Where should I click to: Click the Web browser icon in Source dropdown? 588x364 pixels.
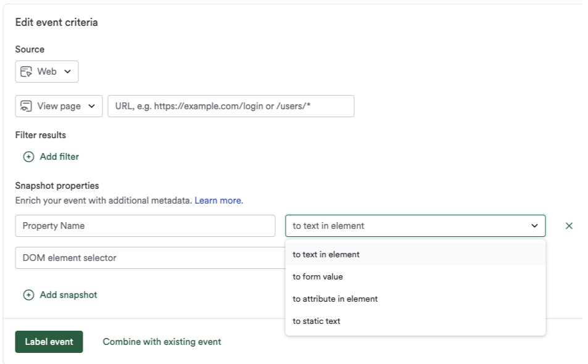26,72
